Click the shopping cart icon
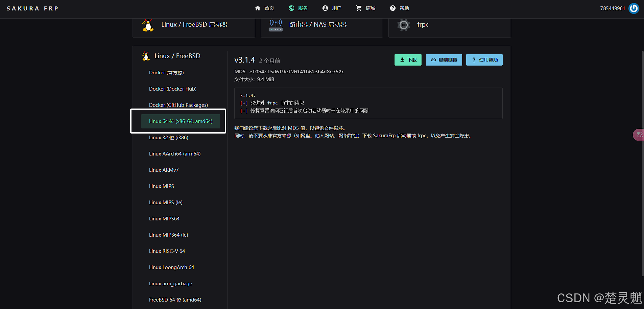This screenshot has height=309, width=644. [x=359, y=8]
